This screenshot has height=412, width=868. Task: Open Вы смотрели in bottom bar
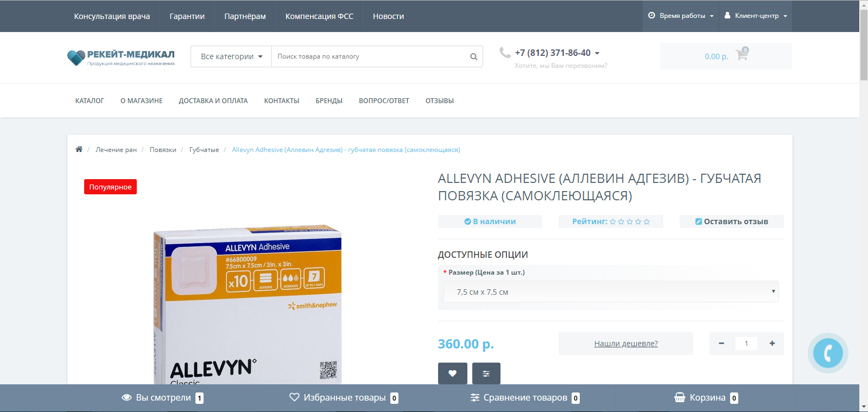click(x=162, y=398)
